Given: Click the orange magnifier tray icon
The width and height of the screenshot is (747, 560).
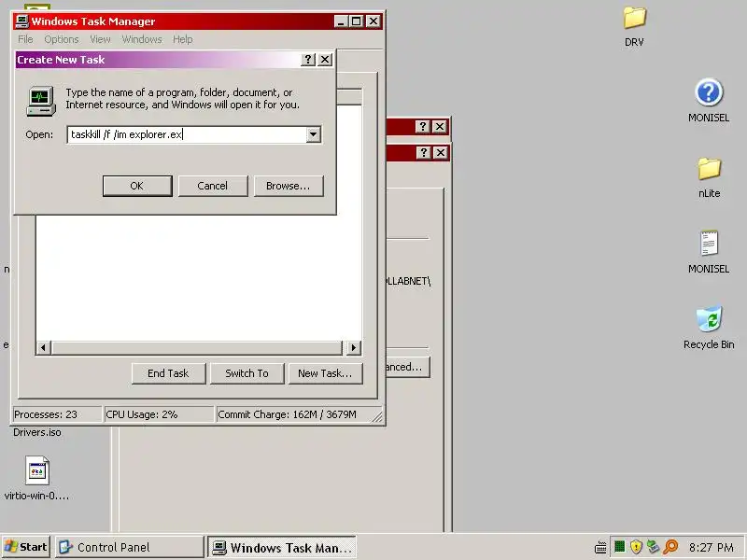Looking at the screenshot, I should [x=670, y=547].
